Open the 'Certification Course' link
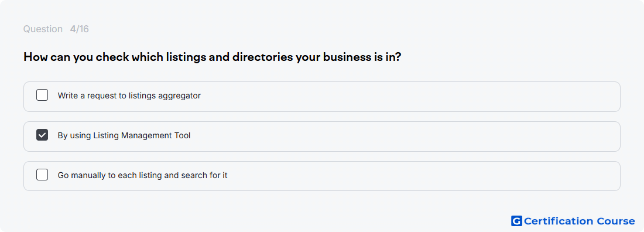Image resolution: width=644 pixels, height=232 pixels. [x=573, y=221]
